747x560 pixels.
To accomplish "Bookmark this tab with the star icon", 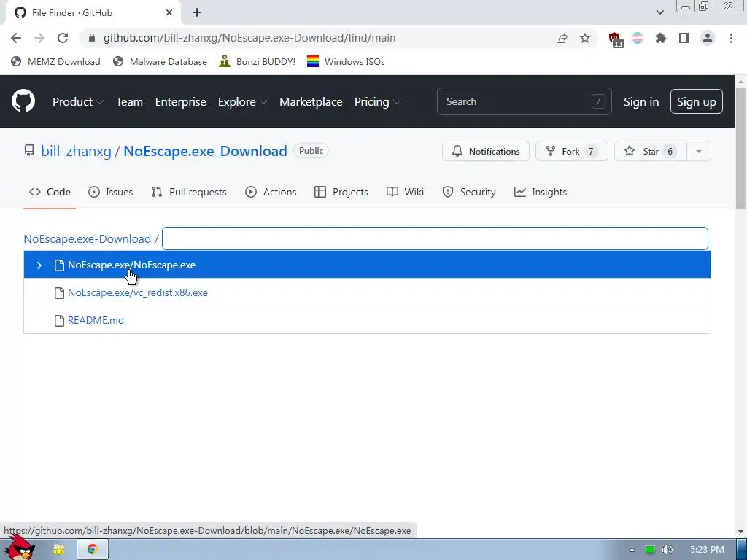I will [585, 38].
